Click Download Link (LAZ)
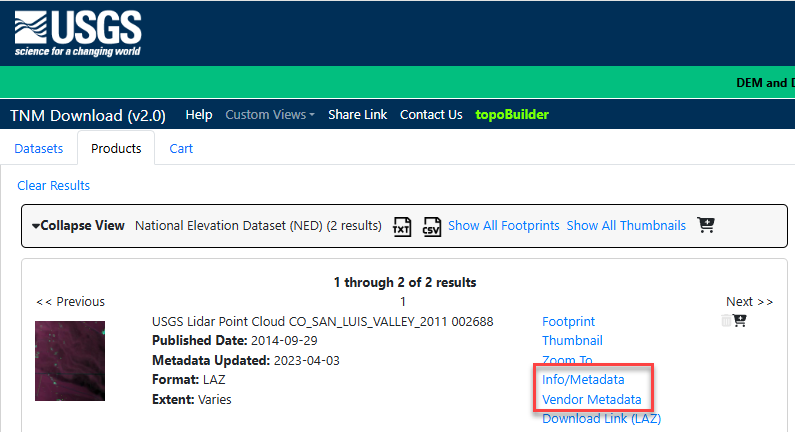The image size is (795, 432). [601, 419]
